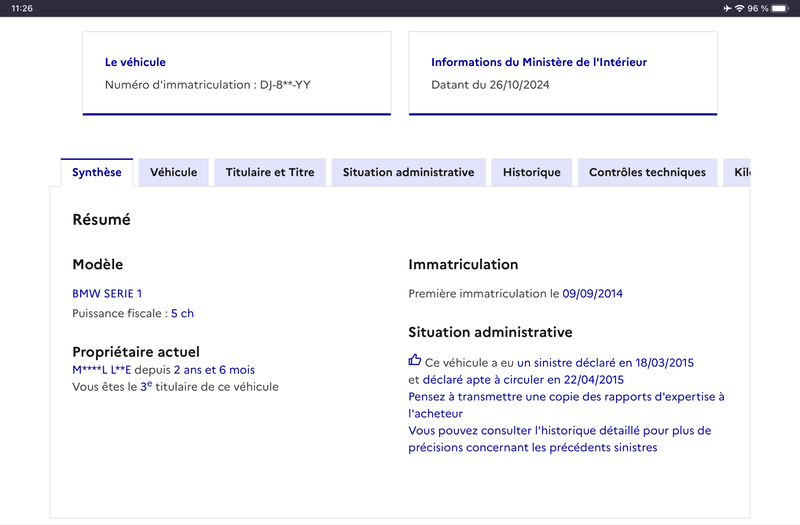
Task: Tap the Wi-Fi icon in status bar
Action: [x=739, y=8]
